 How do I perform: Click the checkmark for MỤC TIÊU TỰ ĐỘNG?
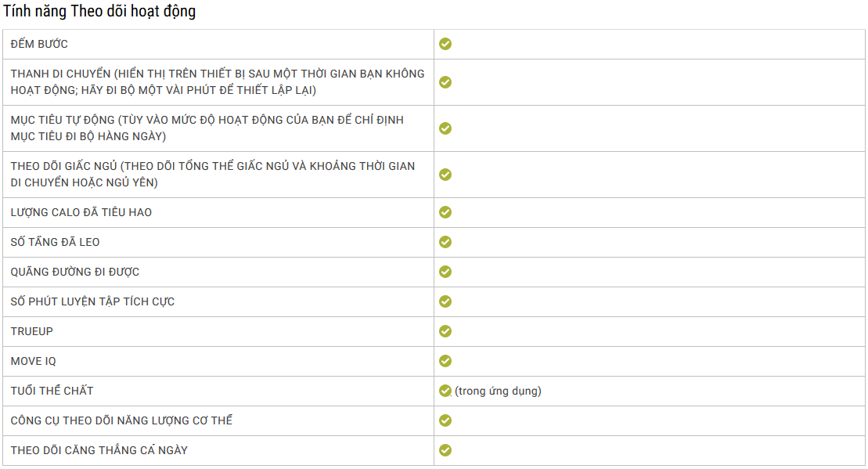pos(445,128)
